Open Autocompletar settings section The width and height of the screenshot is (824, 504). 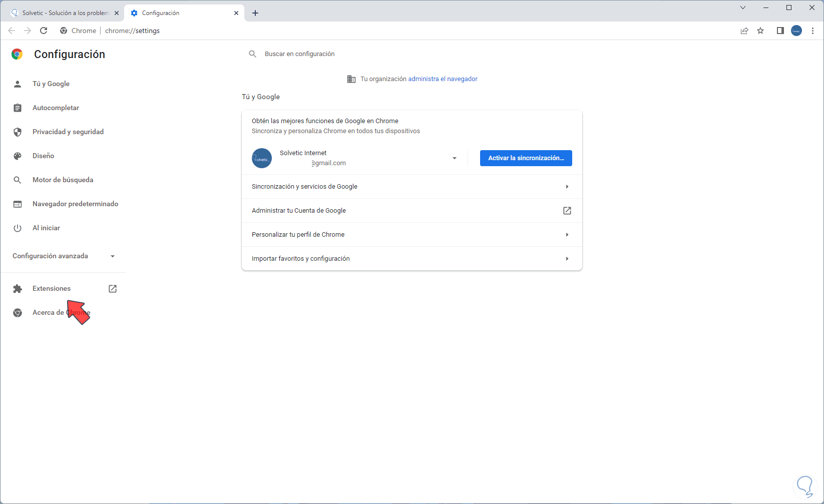tap(56, 108)
